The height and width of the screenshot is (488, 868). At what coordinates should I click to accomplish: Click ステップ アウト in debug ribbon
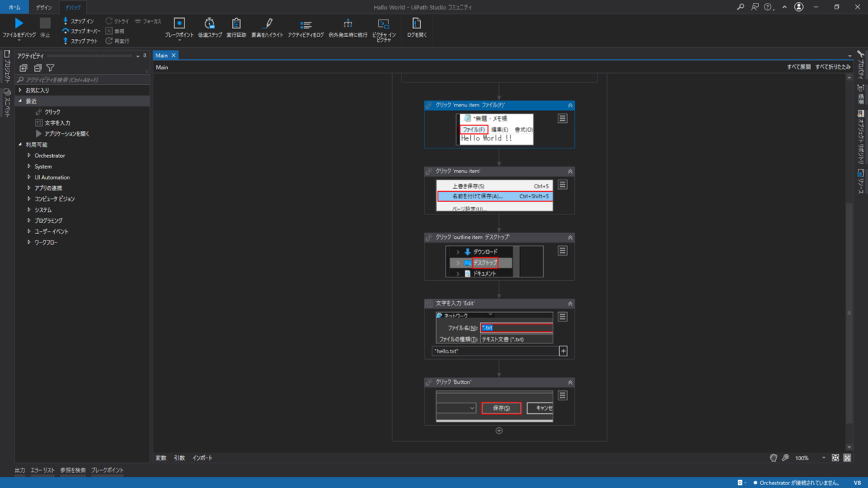(x=80, y=41)
